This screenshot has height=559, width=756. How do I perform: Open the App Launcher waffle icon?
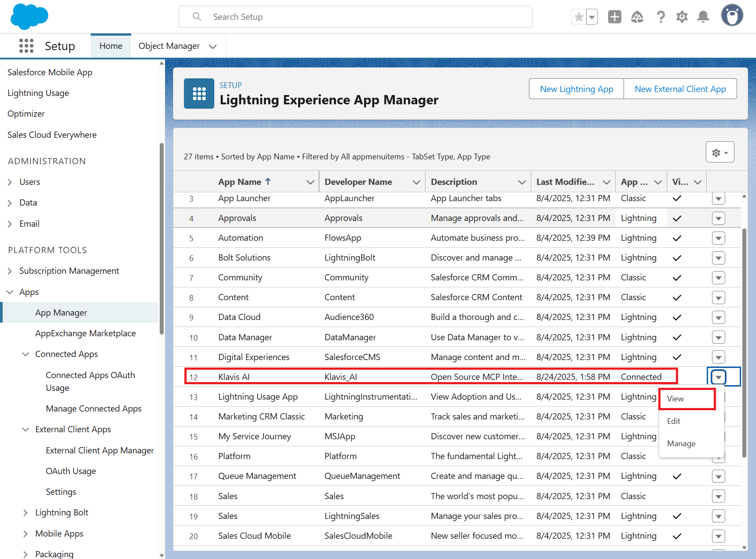click(x=26, y=46)
